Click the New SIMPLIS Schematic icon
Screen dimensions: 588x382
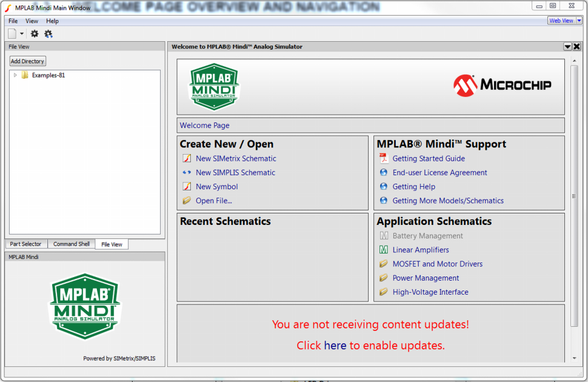187,173
